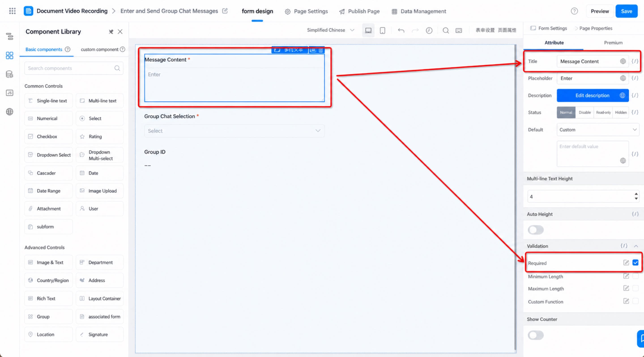The width and height of the screenshot is (644, 357).
Task: Switch to the Premium tab
Action: pos(613,43)
